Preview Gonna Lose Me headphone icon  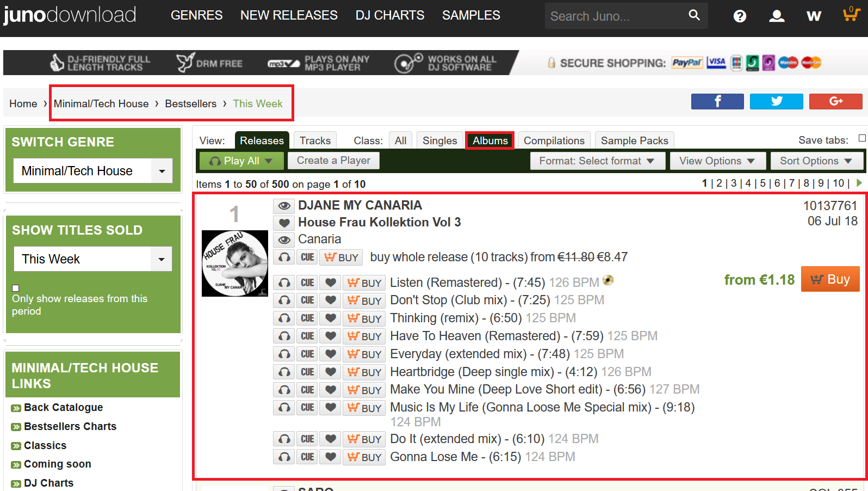pyautogui.click(x=284, y=457)
